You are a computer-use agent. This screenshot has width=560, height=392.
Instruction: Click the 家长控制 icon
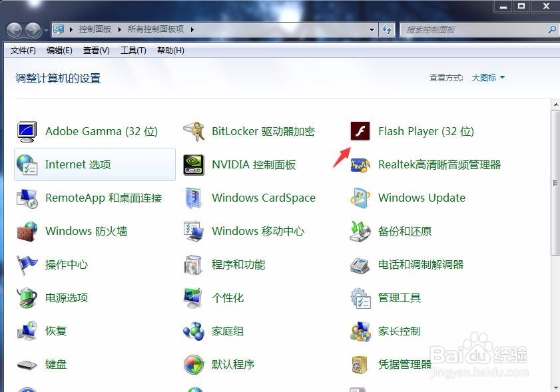pyautogui.click(x=360, y=331)
